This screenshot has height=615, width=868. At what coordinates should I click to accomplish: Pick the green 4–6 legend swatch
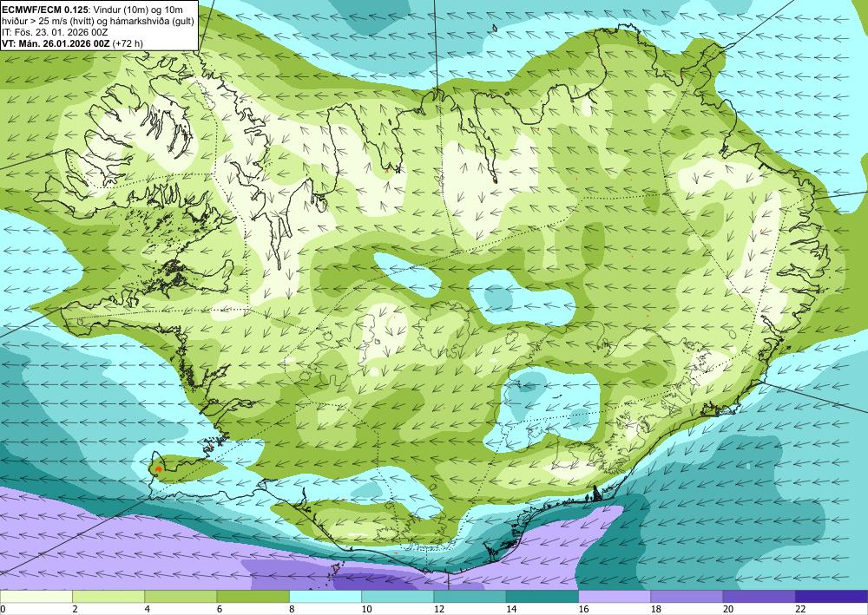pos(181,597)
